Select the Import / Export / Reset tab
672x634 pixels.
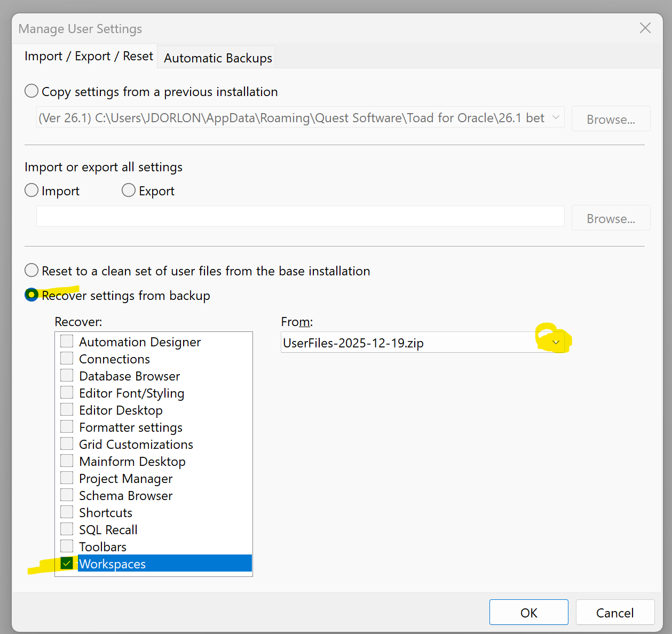89,56
